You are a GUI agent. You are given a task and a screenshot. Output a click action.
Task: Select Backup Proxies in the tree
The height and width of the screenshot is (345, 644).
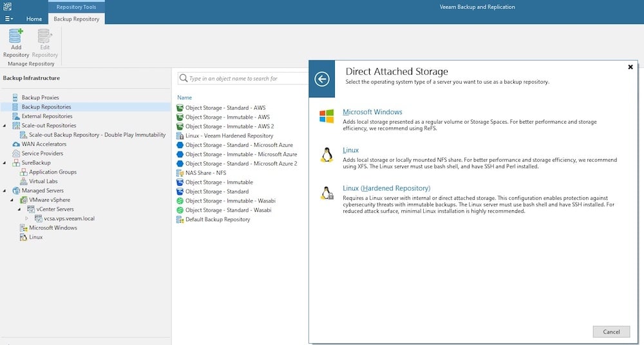[40, 97]
